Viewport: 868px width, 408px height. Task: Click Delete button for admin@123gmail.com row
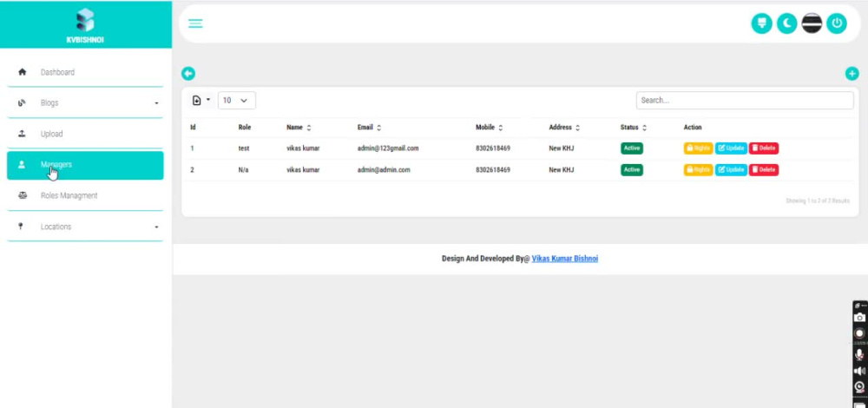pos(764,148)
